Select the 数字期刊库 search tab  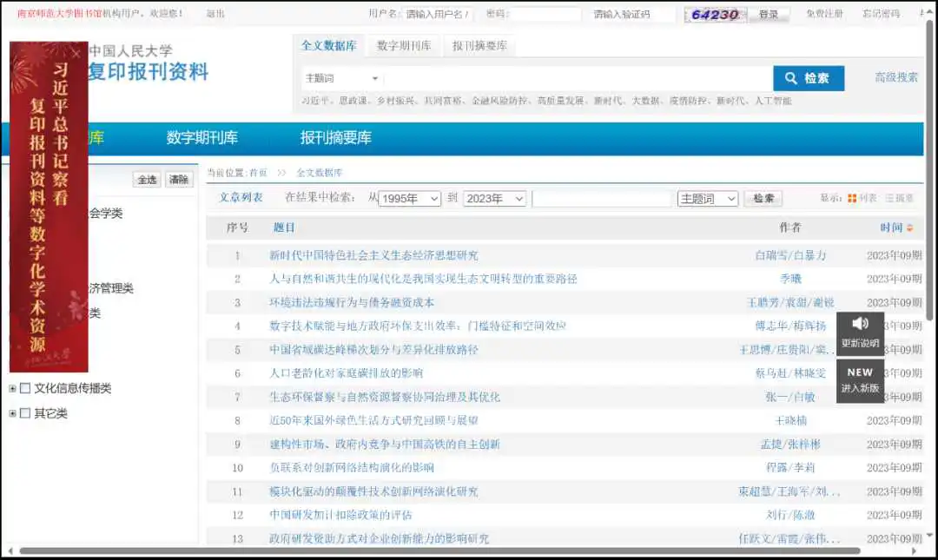(x=404, y=45)
